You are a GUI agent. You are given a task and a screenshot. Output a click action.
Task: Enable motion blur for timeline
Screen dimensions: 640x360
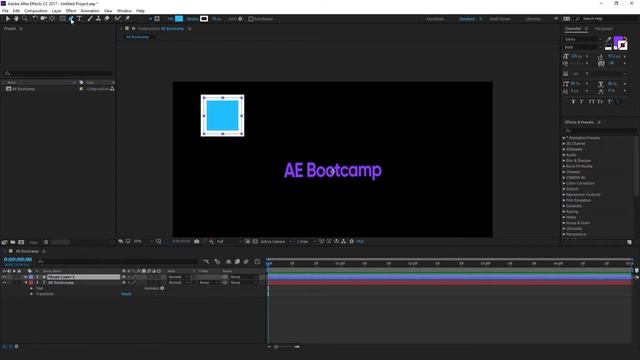click(x=246, y=261)
